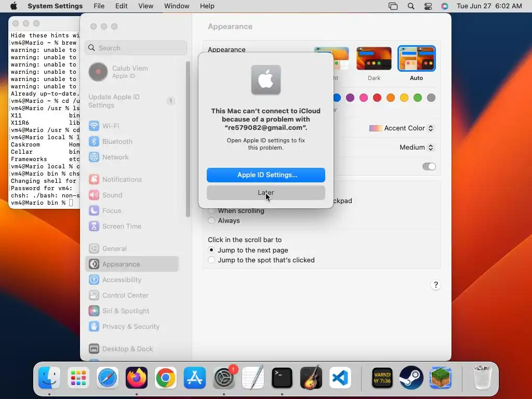Open the Apple menu
Viewport: 532px width, 399px height.
(x=14, y=6)
